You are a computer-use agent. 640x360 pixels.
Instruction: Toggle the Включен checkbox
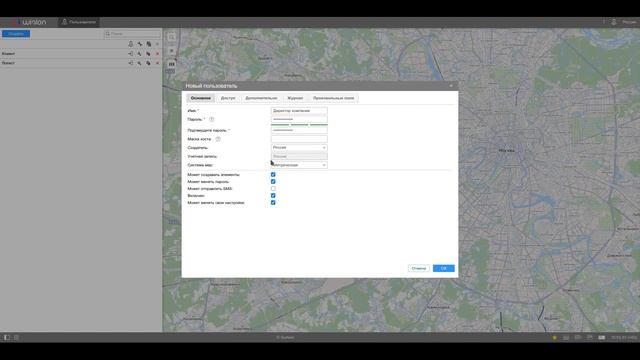(273, 196)
